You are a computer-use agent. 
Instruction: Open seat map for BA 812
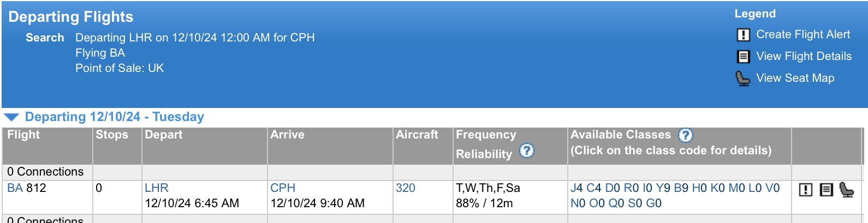[847, 190]
